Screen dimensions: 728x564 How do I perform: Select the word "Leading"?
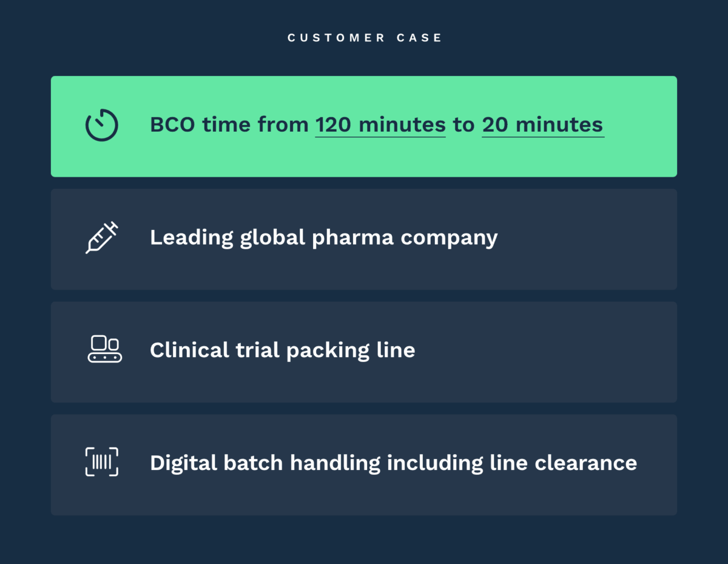tap(191, 237)
